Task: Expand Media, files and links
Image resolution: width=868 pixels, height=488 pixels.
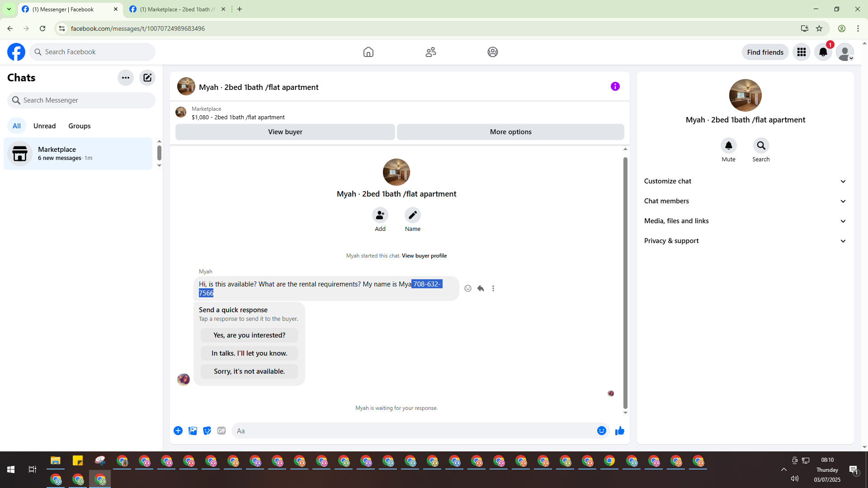Action: [x=745, y=221]
